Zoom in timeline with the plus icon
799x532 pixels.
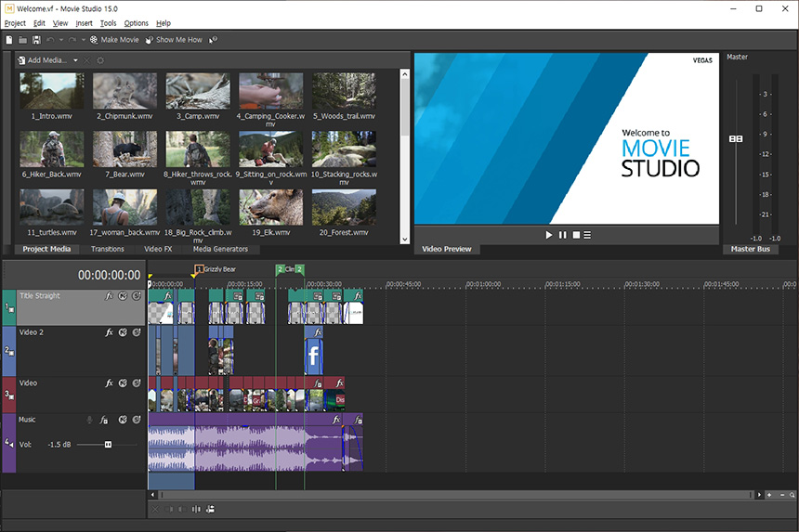tap(769, 495)
